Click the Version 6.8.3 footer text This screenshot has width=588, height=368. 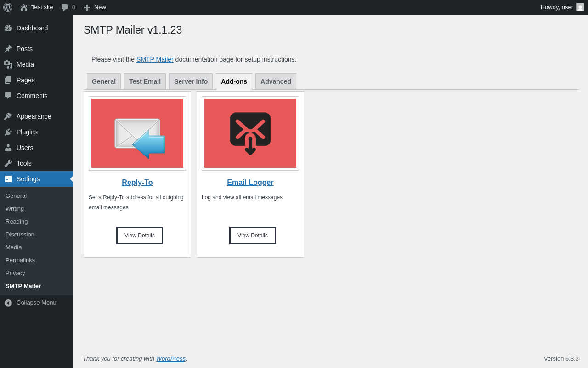tap(561, 358)
